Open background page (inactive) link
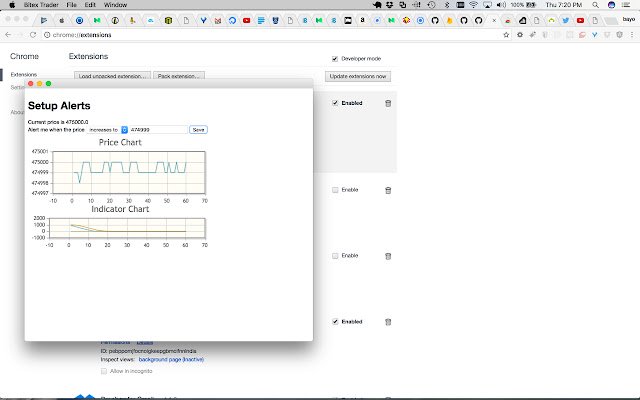Screen dimensions: 640x400 tap(171, 360)
